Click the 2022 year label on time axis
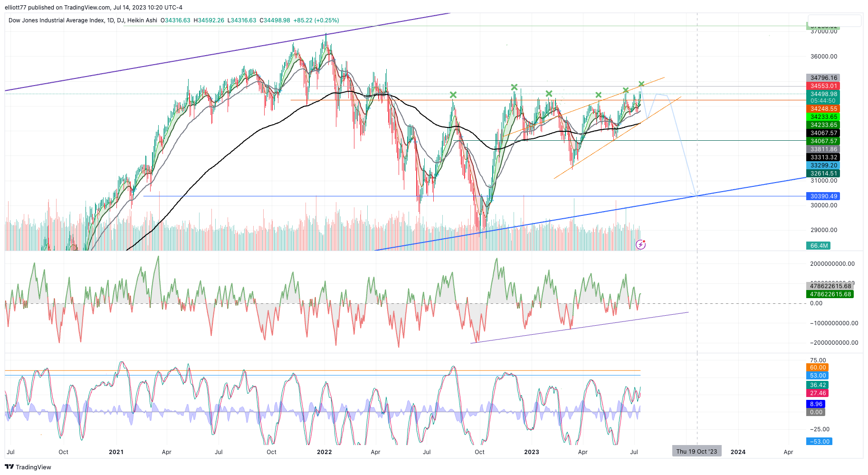 324,452
